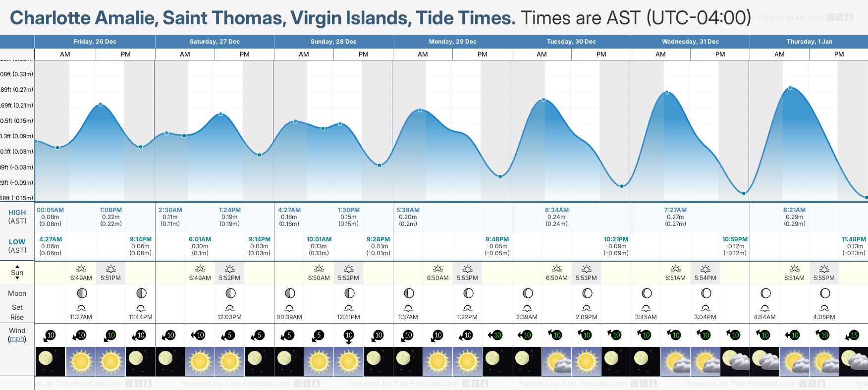The height and width of the screenshot is (390, 868).
Task: Click the sunset icon above 5:55PM
Action: pos(824,269)
